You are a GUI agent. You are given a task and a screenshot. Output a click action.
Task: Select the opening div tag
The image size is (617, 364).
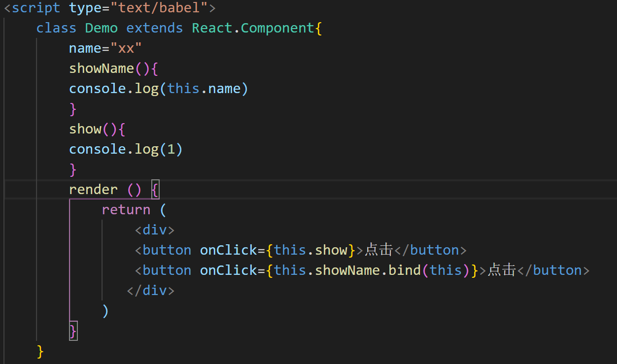click(x=154, y=230)
